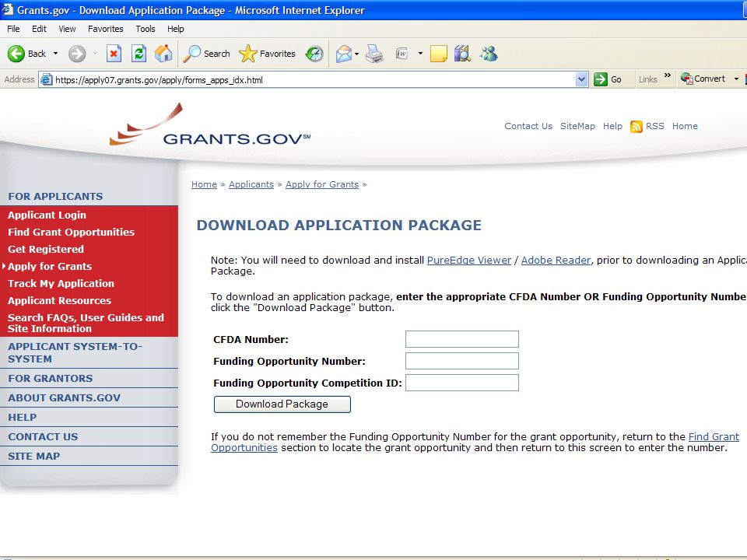Open Track My Application in the sidebar
This screenshot has width=747, height=560.
pos(61,284)
